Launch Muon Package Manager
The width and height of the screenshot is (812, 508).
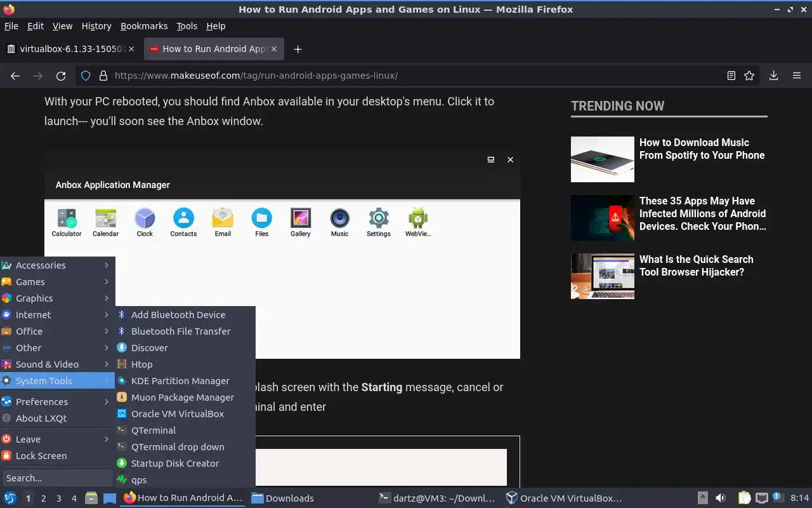point(185,398)
